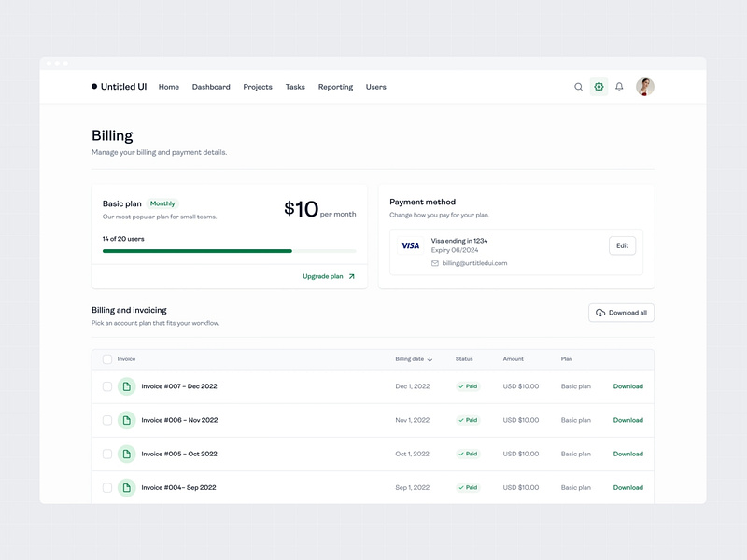Image resolution: width=747 pixels, height=560 pixels.
Task: Download Invoice #006 Nov 2022
Action: [627, 420]
